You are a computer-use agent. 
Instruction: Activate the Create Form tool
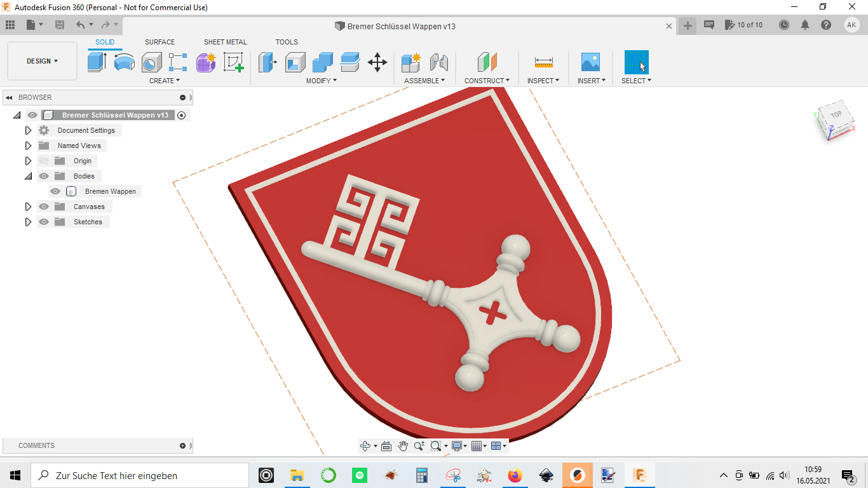[205, 62]
